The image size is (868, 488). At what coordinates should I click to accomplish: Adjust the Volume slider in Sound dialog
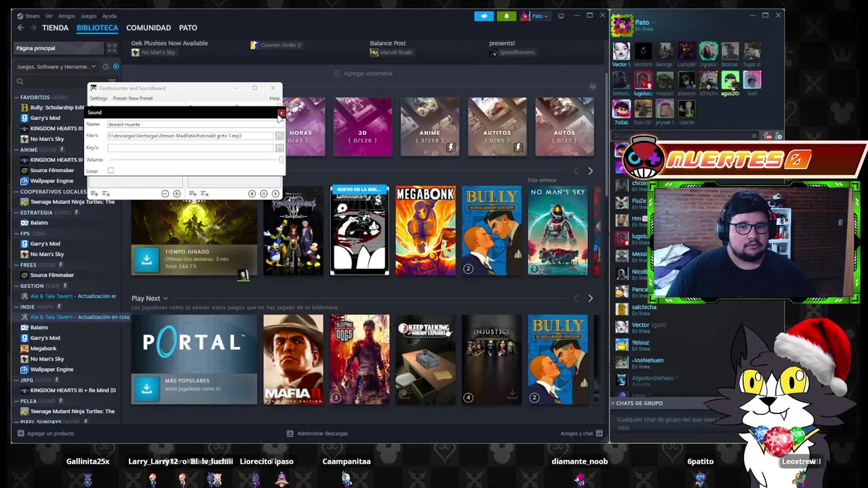195,160
